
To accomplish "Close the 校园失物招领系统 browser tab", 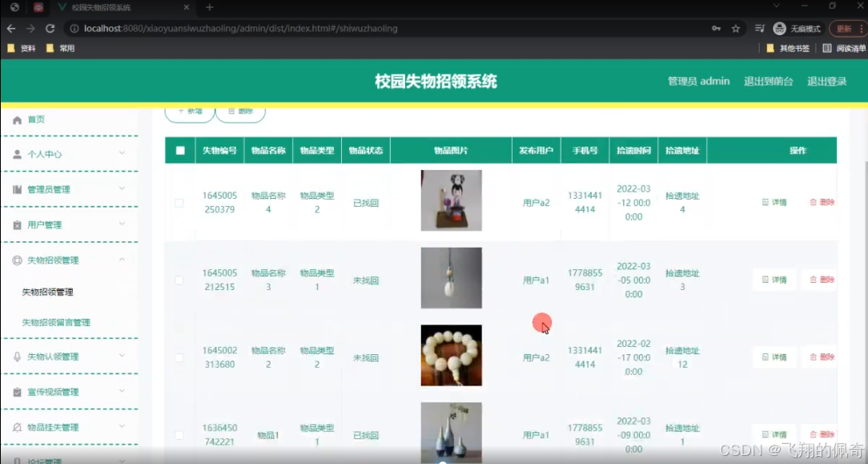I will (x=187, y=7).
